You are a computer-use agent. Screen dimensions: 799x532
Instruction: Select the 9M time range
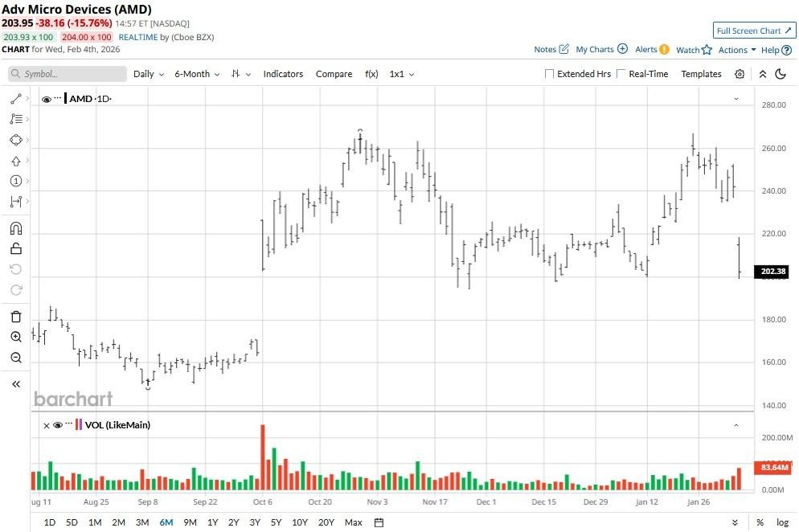pyautogui.click(x=190, y=522)
